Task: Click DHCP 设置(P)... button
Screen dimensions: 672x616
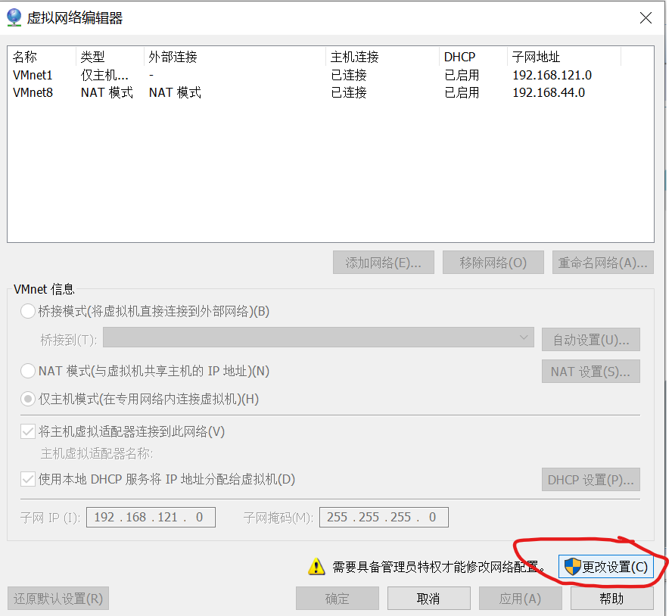Action: pos(591,479)
